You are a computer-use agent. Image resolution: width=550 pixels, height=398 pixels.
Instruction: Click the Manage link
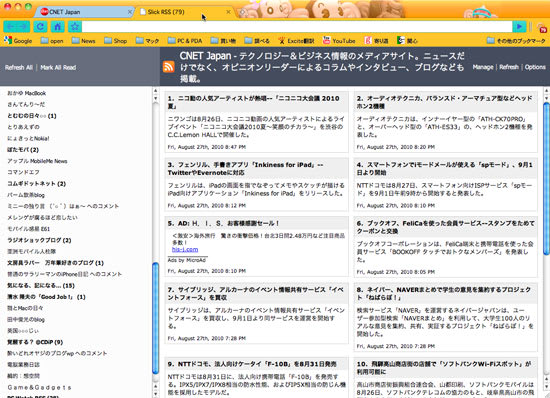coord(483,67)
